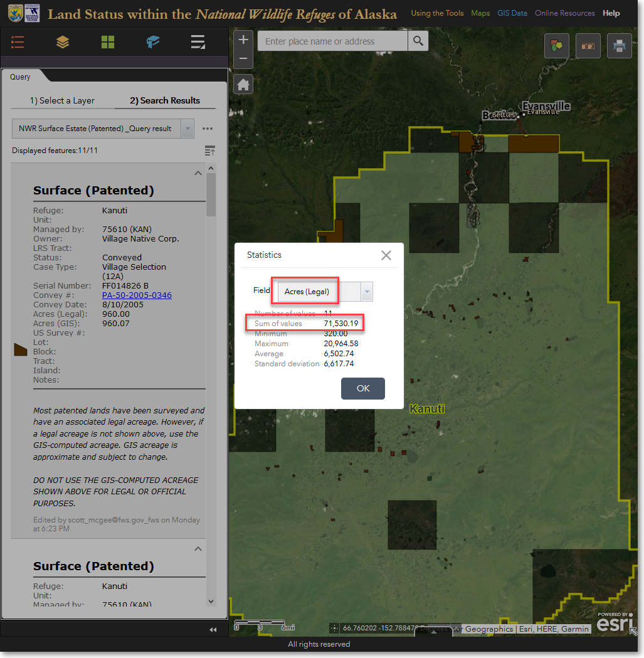Return map to default home extent
This screenshot has height=658, width=644.
(243, 84)
